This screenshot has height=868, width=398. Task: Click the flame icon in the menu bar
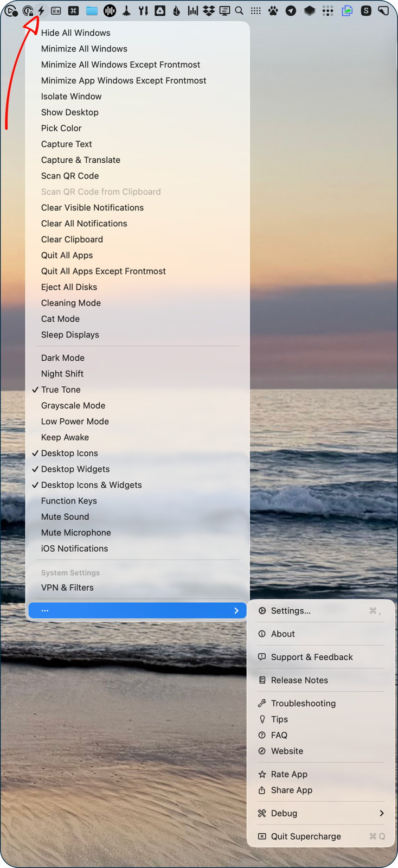(x=177, y=10)
